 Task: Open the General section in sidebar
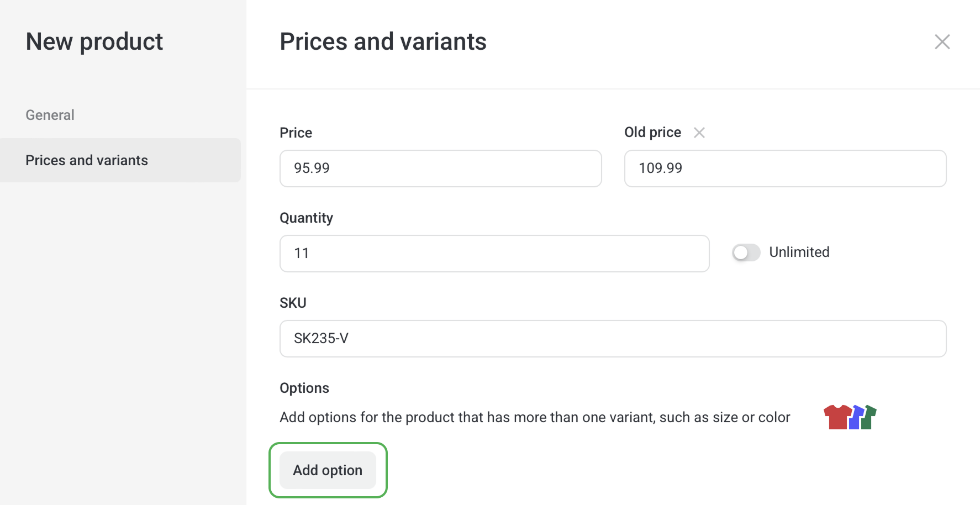tap(50, 115)
